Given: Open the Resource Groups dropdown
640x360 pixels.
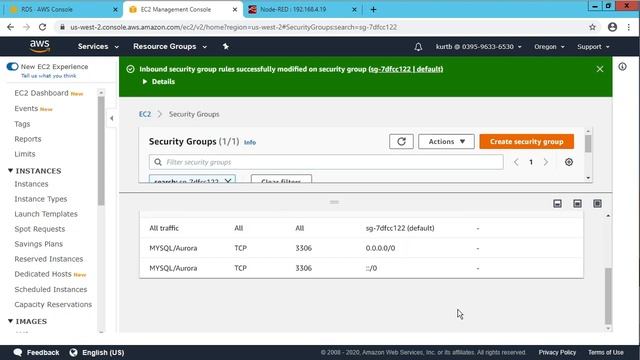Looking at the screenshot, I should tap(170, 47).
